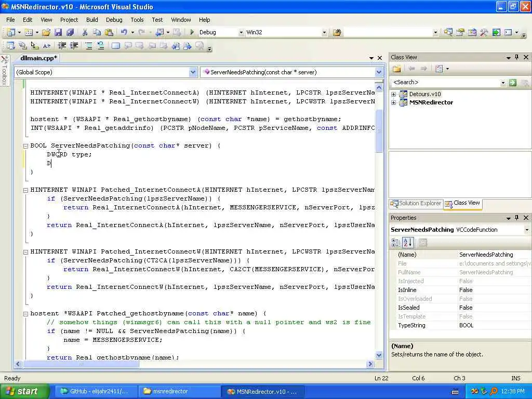Expand the Detours.v10 tree node
Viewport: 532px width, 399px height.
pos(394,94)
